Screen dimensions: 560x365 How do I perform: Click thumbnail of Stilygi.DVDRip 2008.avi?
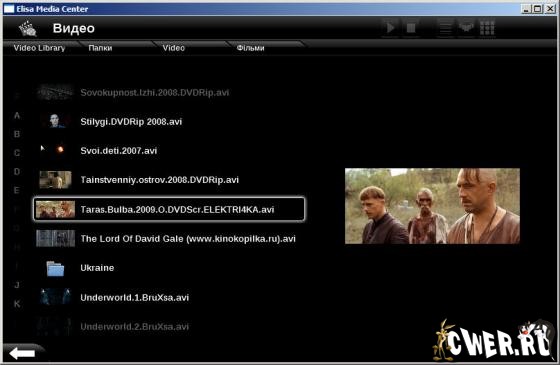[x=55, y=121]
